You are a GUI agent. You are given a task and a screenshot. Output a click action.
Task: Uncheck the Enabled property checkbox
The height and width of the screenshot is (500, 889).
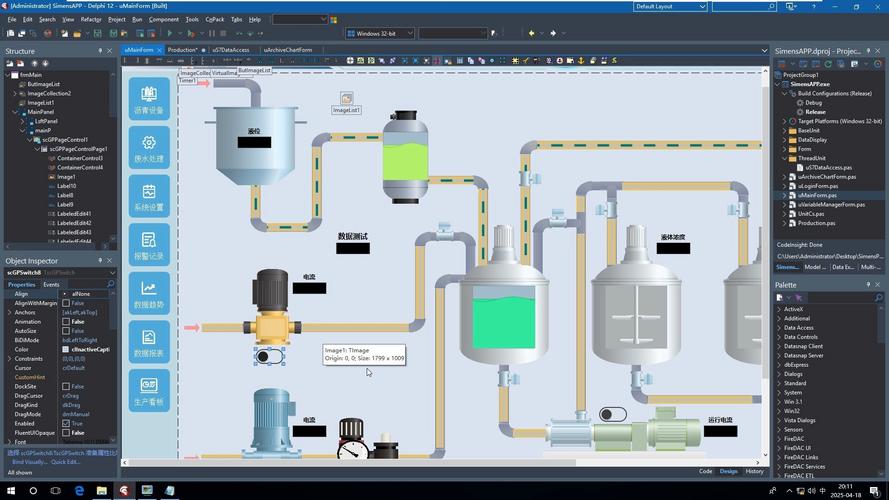point(66,423)
